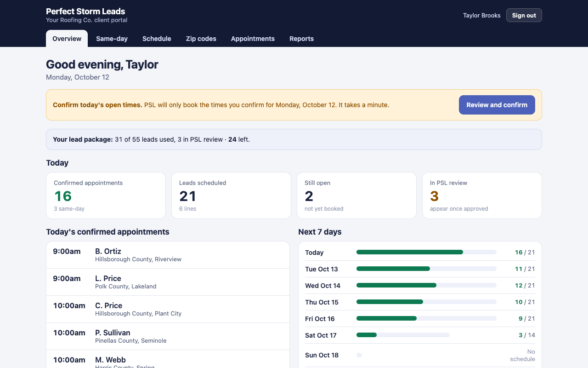Viewport: 588px width, 368px height.
Task: Click the Today progress bar
Action: click(x=426, y=252)
